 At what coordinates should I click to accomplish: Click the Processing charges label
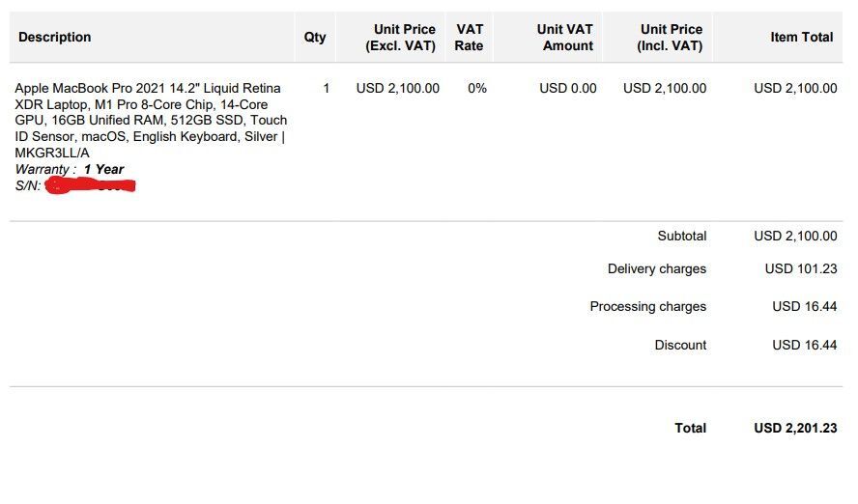[647, 306]
